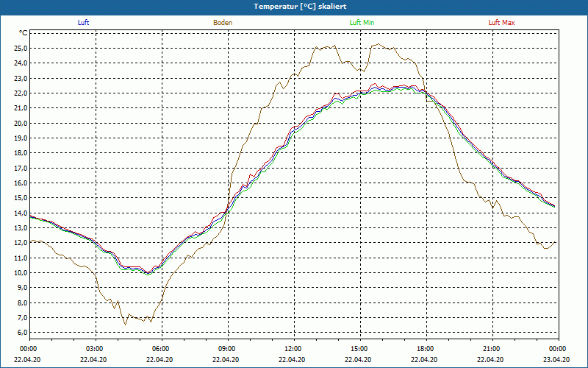This screenshot has height=368, width=588.
Task: Click the 7,0 y-axis value
Action: click(23, 318)
